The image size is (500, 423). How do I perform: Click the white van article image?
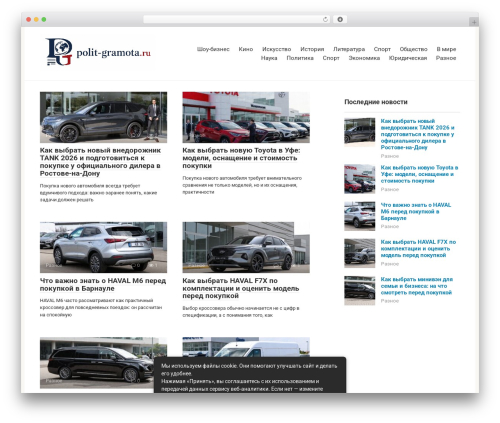click(x=246, y=347)
